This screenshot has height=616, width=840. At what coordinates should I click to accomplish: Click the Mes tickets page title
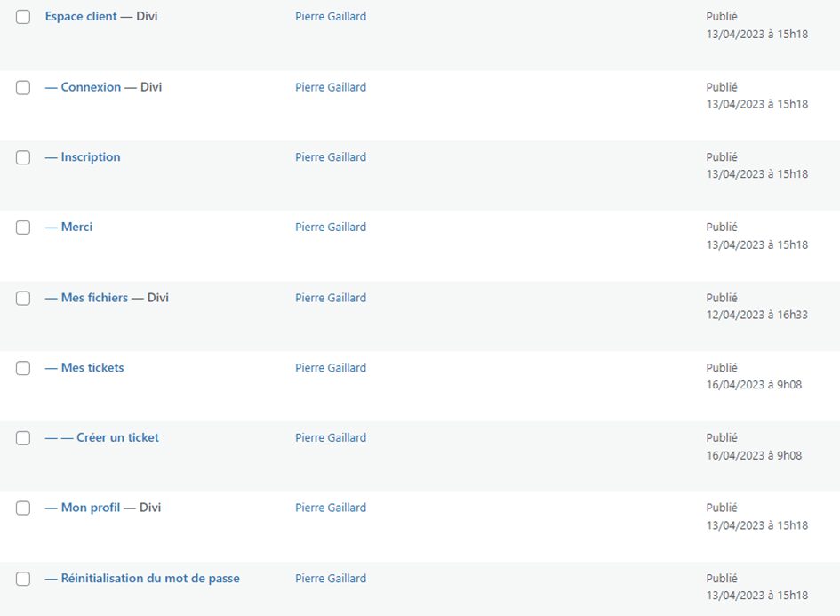[92, 368]
